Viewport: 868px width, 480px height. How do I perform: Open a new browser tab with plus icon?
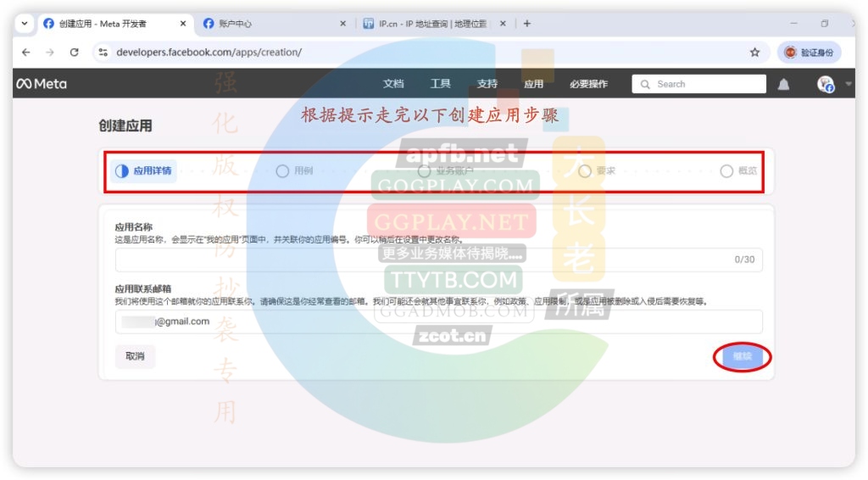(526, 24)
